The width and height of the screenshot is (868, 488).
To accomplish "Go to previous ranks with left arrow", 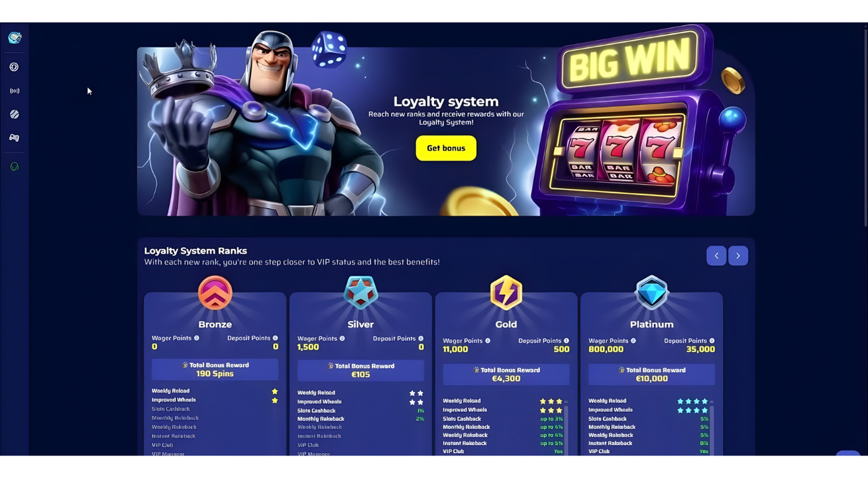I will click(x=716, y=255).
